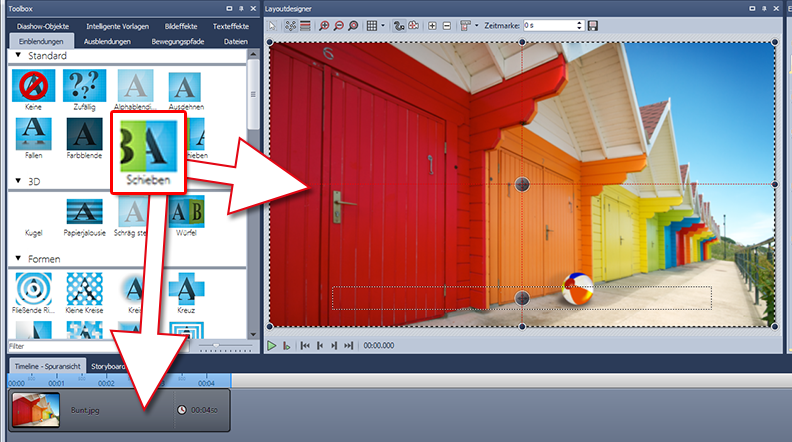Screen dimensions: 792x442
Task: Collapse the 'Formen' effects group
Action: [x=19, y=259]
